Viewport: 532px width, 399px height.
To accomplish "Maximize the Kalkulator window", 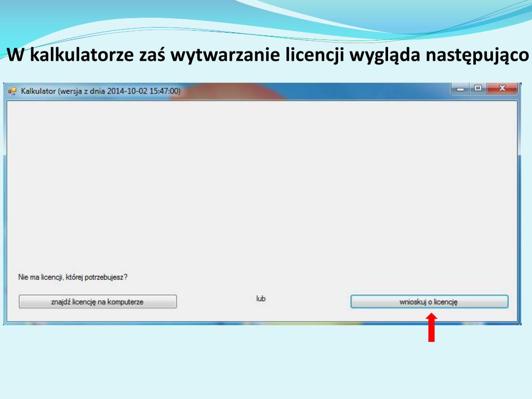I will (x=478, y=88).
